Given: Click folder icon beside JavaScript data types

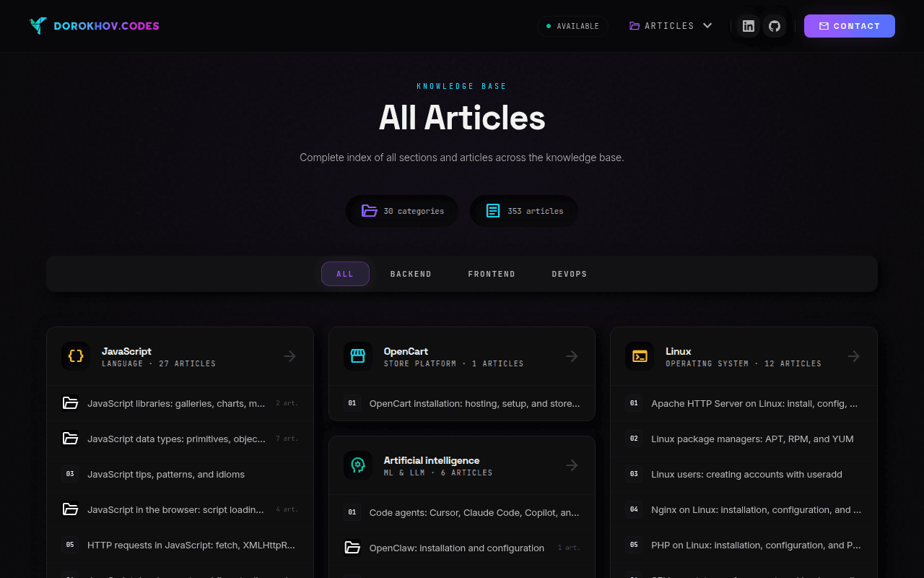Looking at the screenshot, I should pos(70,439).
